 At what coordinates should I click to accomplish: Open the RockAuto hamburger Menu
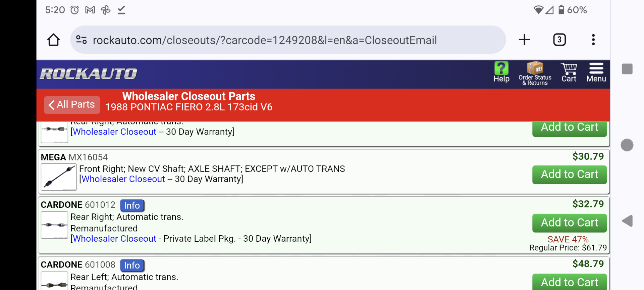(x=596, y=72)
